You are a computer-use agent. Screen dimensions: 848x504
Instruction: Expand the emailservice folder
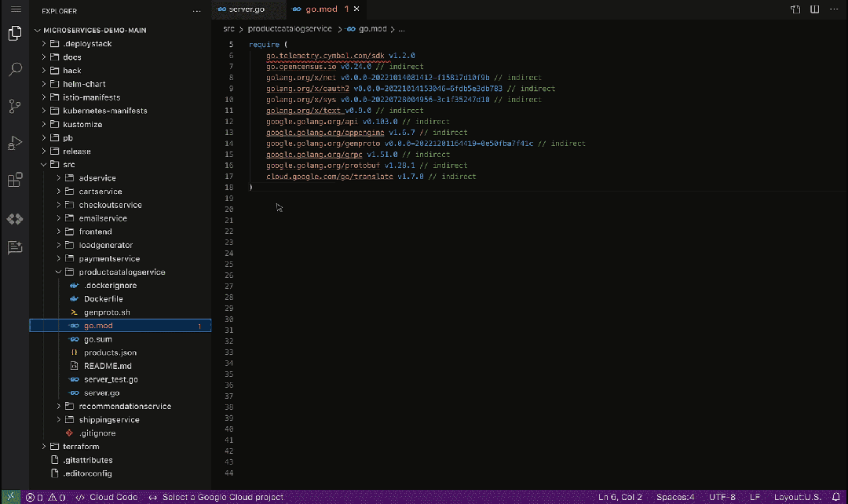[x=103, y=218]
